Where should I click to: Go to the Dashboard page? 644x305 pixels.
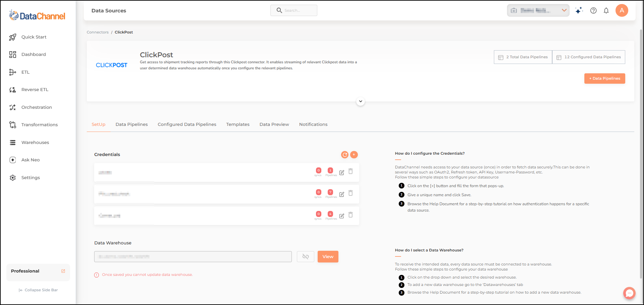coord(34,55)
